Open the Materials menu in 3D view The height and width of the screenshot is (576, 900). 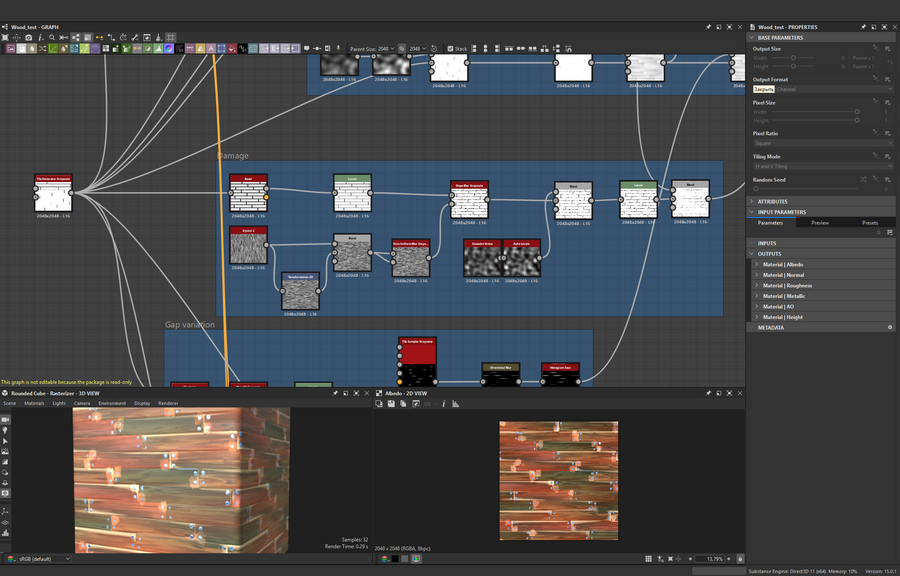[34, 403]
